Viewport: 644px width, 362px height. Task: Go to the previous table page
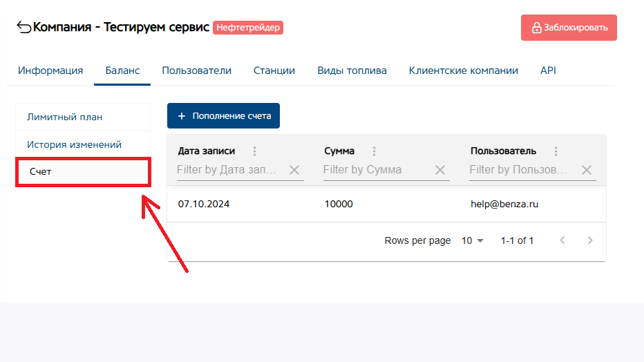point(562,240)
